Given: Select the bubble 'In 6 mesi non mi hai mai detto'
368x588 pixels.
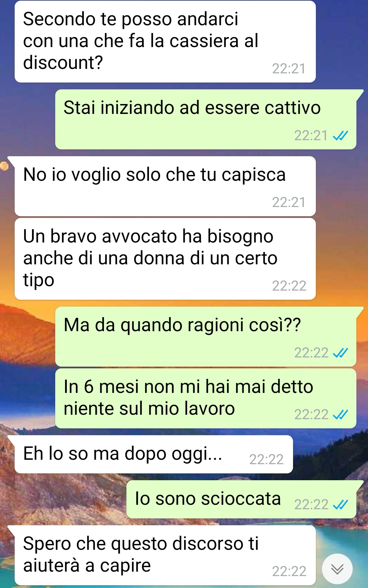Looking at the screenshot, I should tap(206, 398).
